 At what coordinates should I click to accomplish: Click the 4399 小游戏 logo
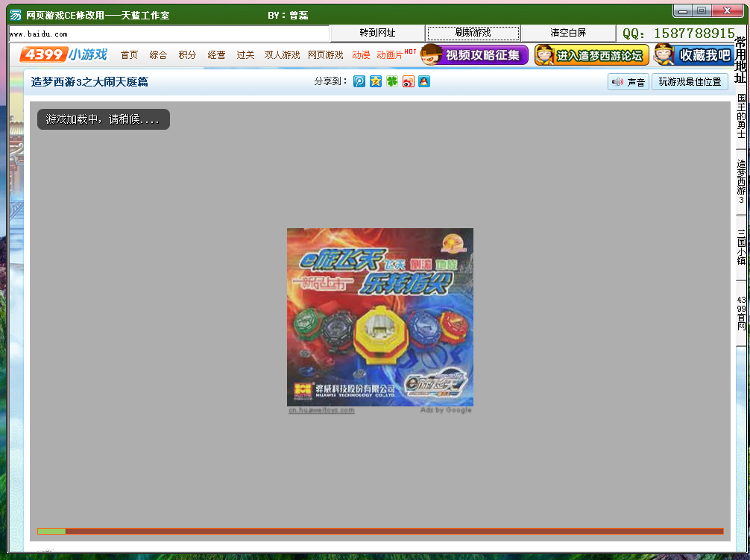64,54
